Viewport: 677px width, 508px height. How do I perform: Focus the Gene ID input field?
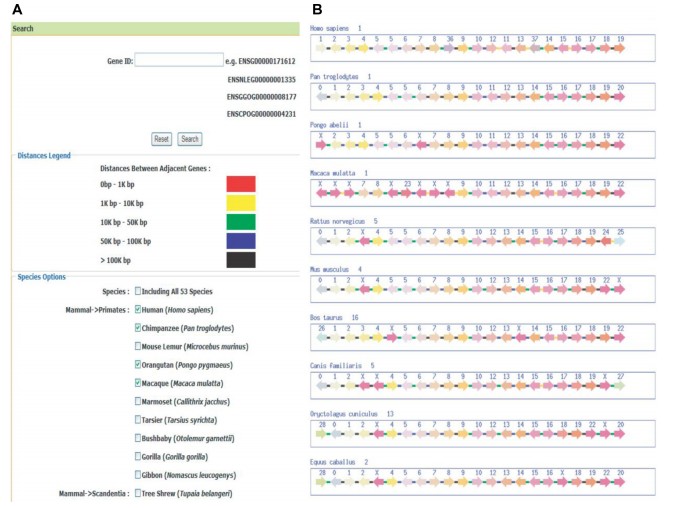click(180, 60)
